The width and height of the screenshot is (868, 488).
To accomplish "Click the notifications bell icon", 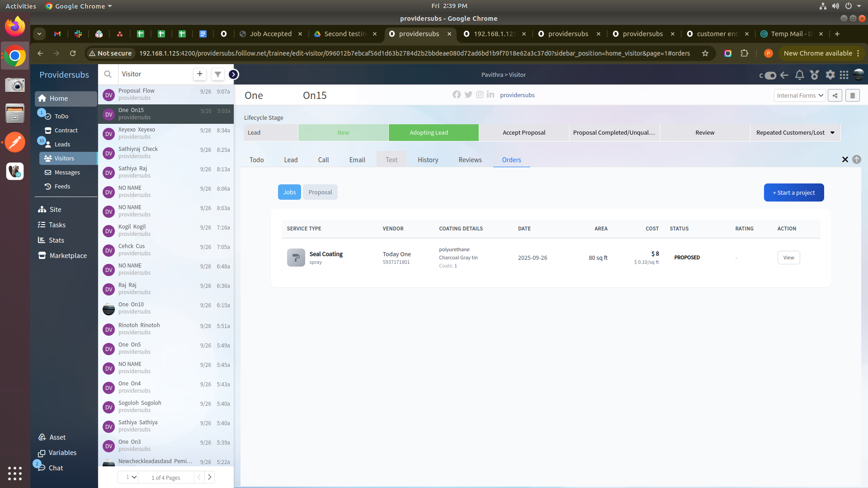I will pos(799,75).
